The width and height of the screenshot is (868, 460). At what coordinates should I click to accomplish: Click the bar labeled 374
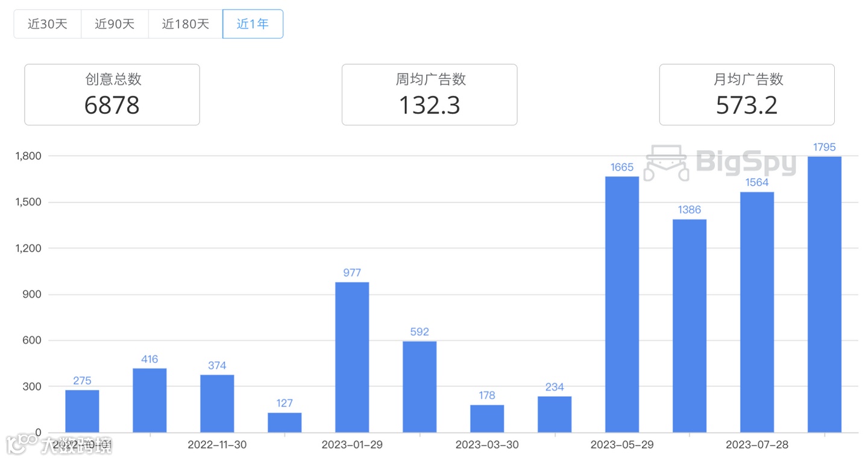click(x=217, y=404)
